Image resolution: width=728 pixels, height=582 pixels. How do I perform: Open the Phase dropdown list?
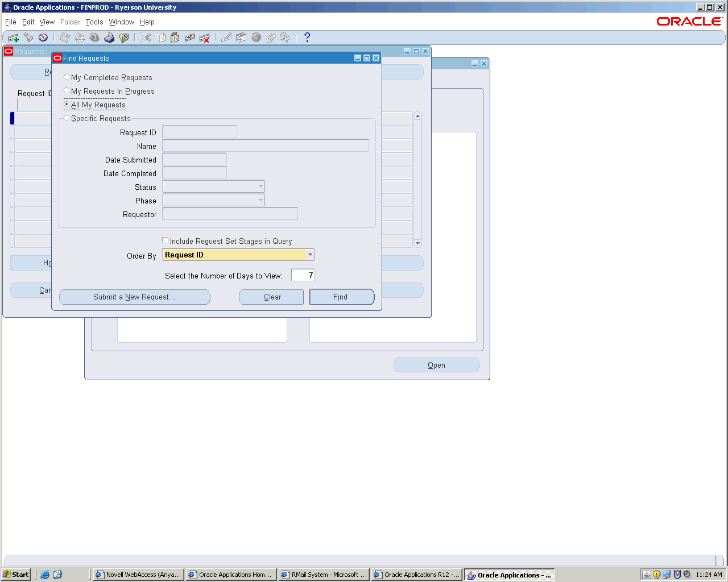[260, 200]
